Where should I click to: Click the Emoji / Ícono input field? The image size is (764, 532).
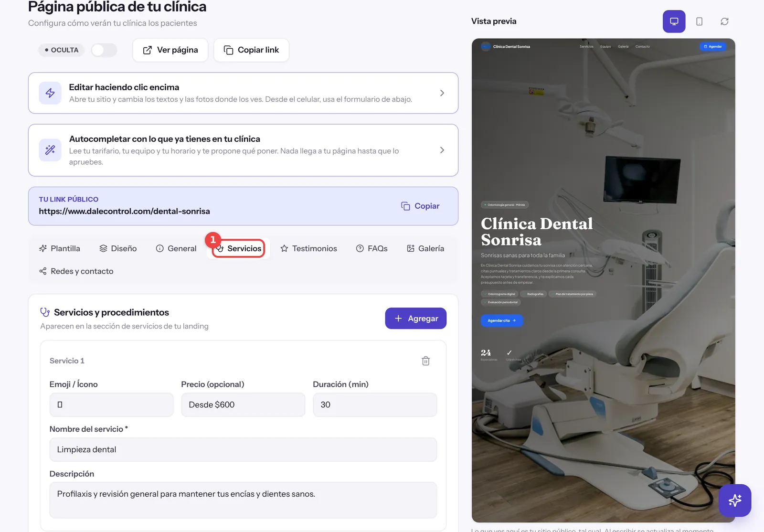tap(112, 405)
